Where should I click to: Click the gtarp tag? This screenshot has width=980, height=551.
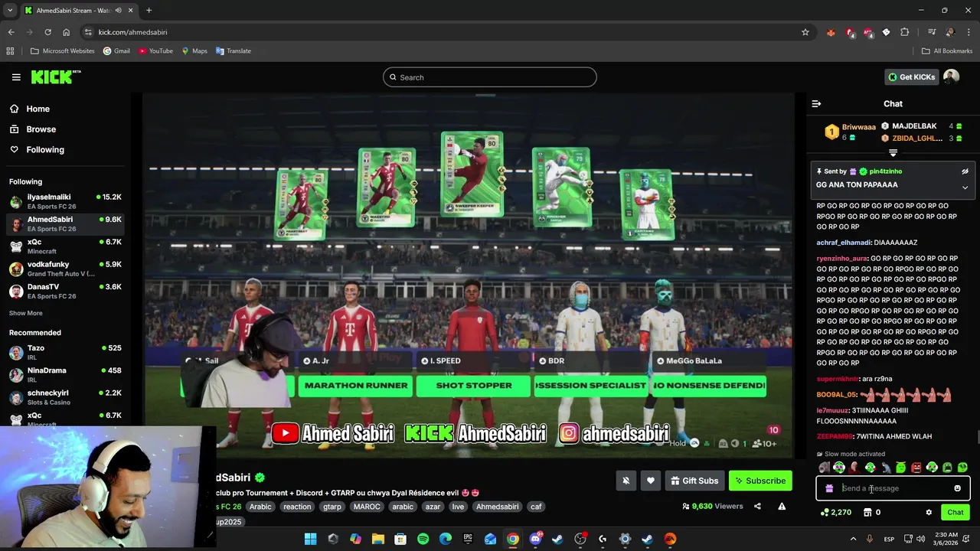[x=332, y=507]
